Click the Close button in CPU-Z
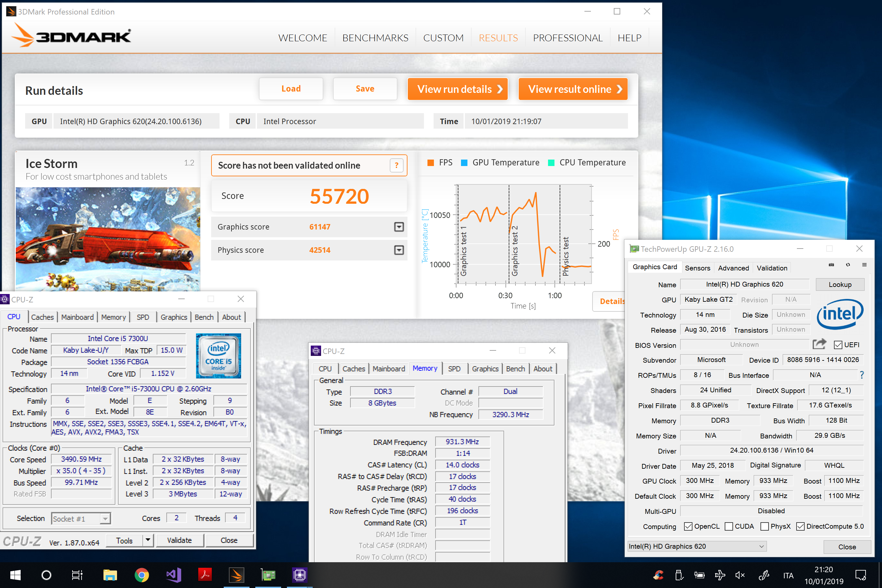 click(x=229, y=540)
